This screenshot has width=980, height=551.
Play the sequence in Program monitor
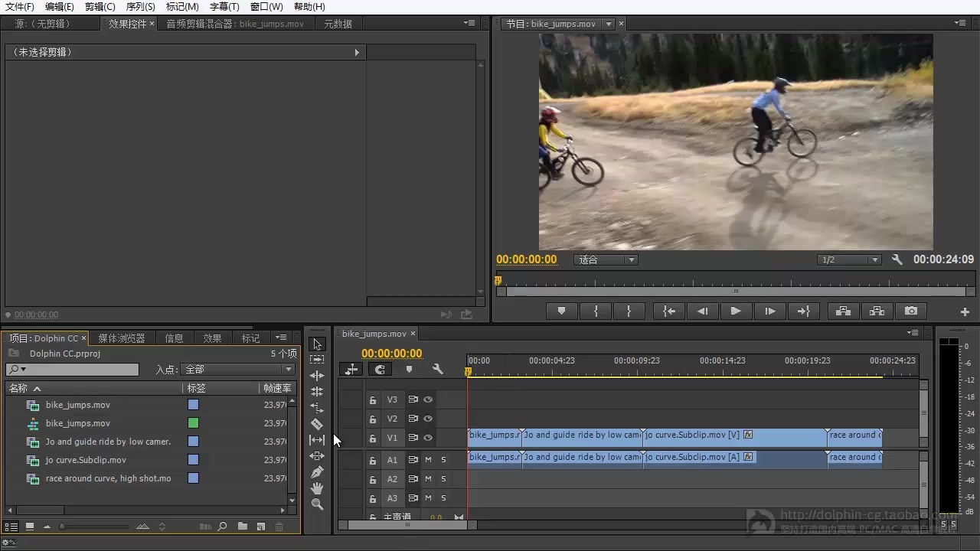pyautogui.click(x=736, y=311)
